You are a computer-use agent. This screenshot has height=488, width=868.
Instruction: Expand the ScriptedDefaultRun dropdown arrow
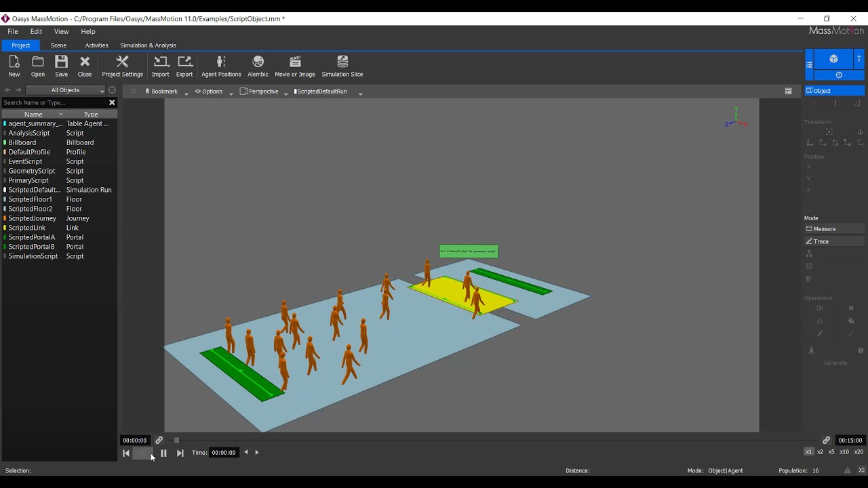pos(360,93)
